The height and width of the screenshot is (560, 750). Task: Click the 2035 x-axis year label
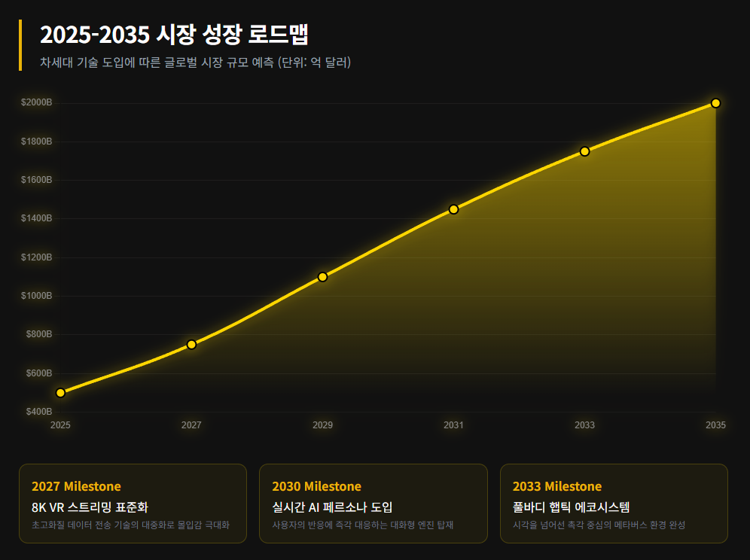(715, 425)
